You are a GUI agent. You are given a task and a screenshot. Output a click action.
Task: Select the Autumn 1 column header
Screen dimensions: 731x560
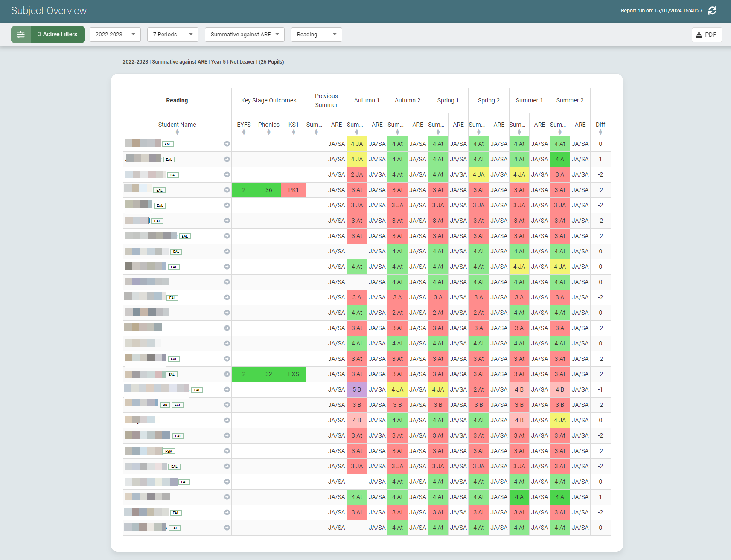pos(367,101)
